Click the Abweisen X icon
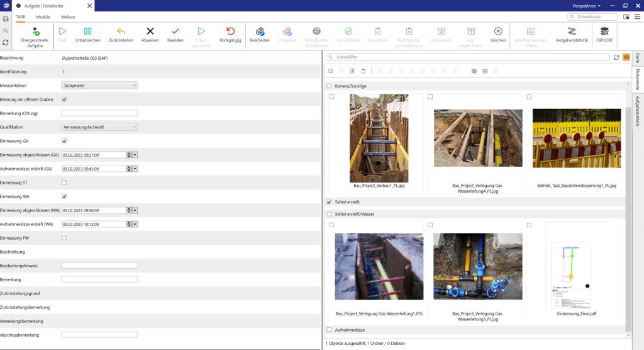The image size is (644, 350). (x=150, y=31)
